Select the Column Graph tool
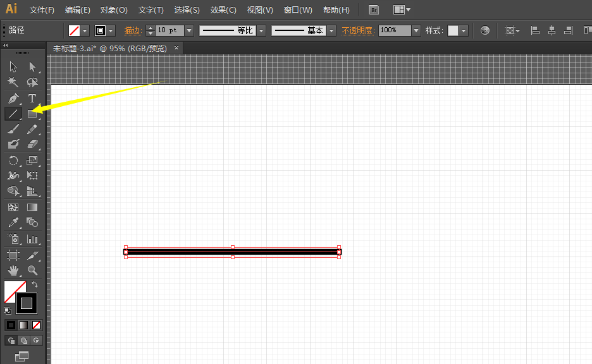 (32, 239)
